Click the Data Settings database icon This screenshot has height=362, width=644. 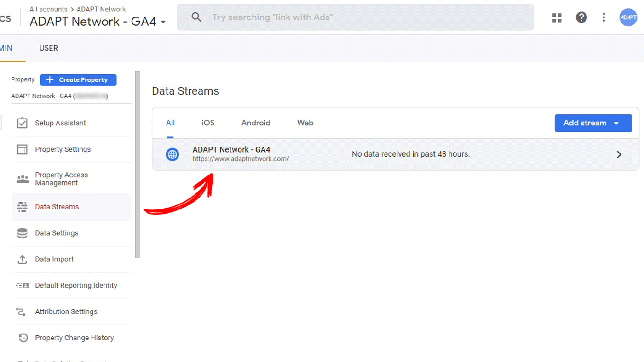pos(22,233)
